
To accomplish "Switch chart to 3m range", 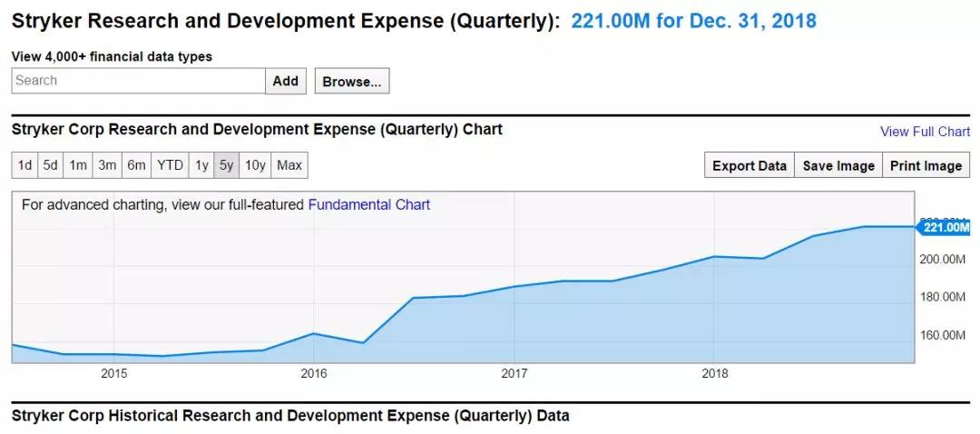I will pos(107,165).
